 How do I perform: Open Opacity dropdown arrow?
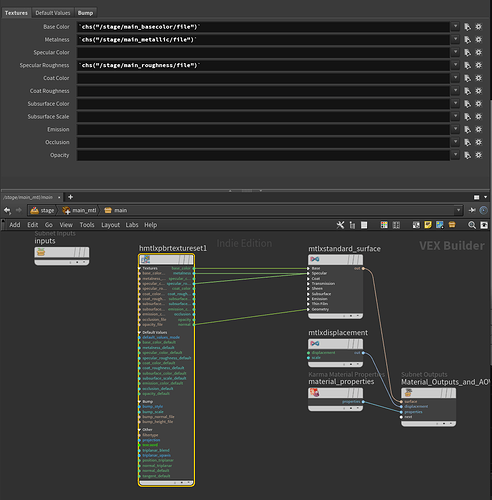click(455, 155)
